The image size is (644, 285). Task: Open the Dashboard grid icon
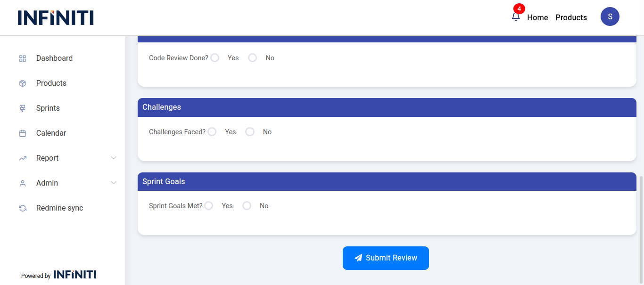click(22, 58)
